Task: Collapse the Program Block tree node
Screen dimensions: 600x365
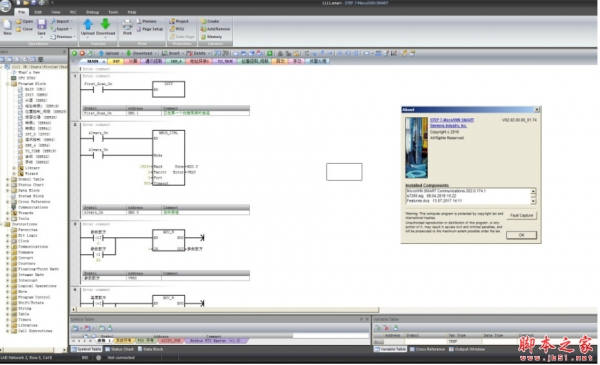Action: pyautogui.click(x=8, y=83)
